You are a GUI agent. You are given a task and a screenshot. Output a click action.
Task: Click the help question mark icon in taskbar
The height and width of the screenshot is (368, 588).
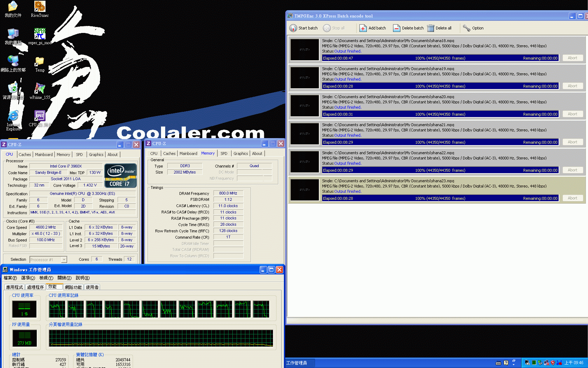(506, 363)
